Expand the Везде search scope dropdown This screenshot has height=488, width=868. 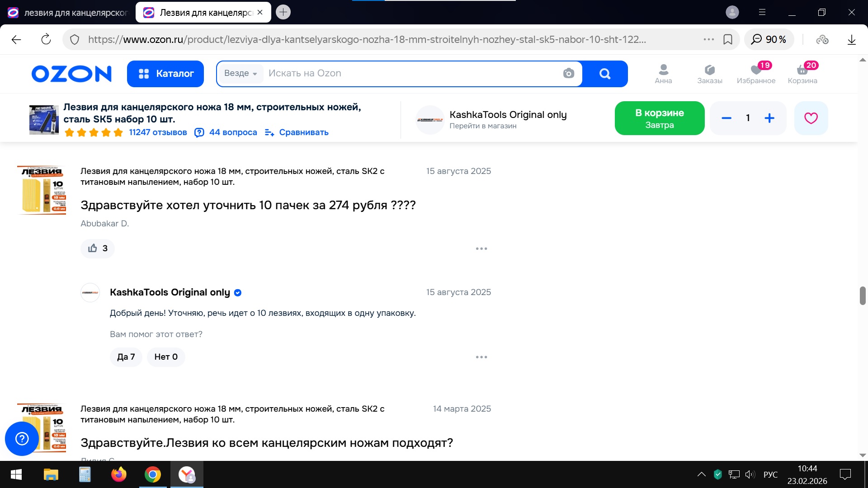(241, 74)
